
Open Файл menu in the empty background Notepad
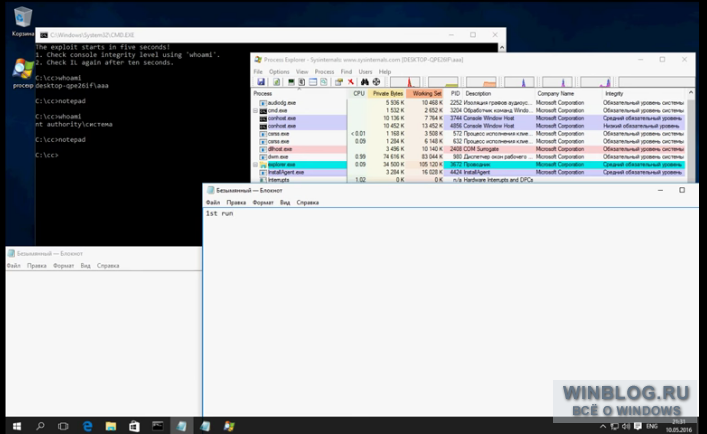[x=14, y=265]
